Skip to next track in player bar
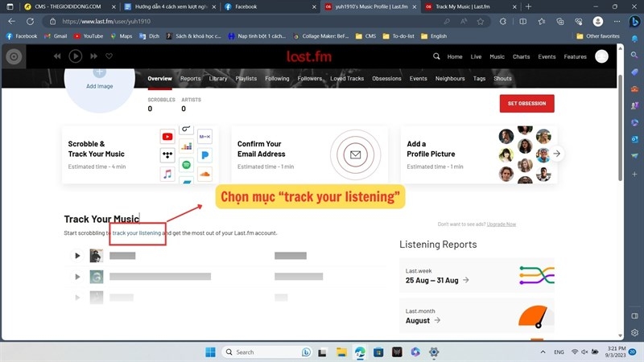Screen dimensions: 644x362 coord(93,56)
